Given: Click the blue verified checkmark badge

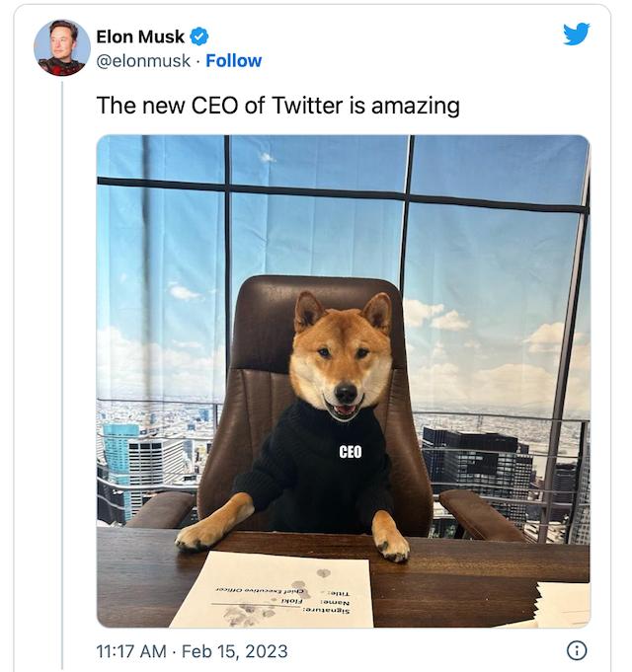Looking at the screenshot, I should pos(199,37).
